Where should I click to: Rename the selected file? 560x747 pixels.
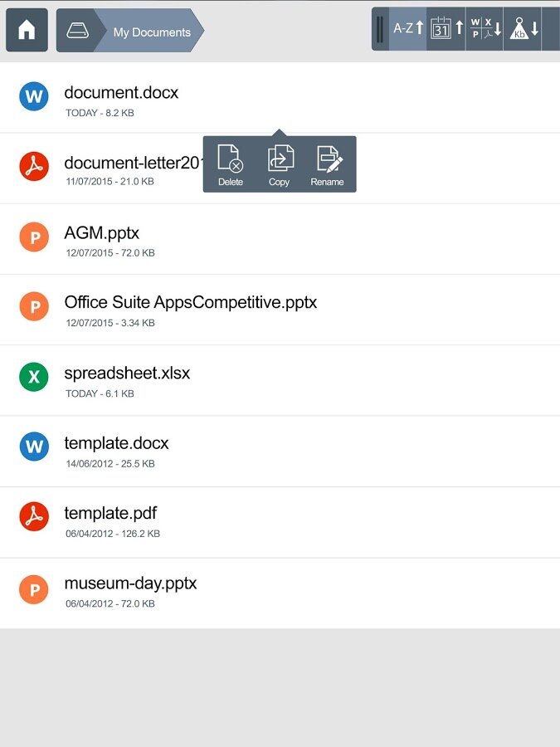point(328,164)
